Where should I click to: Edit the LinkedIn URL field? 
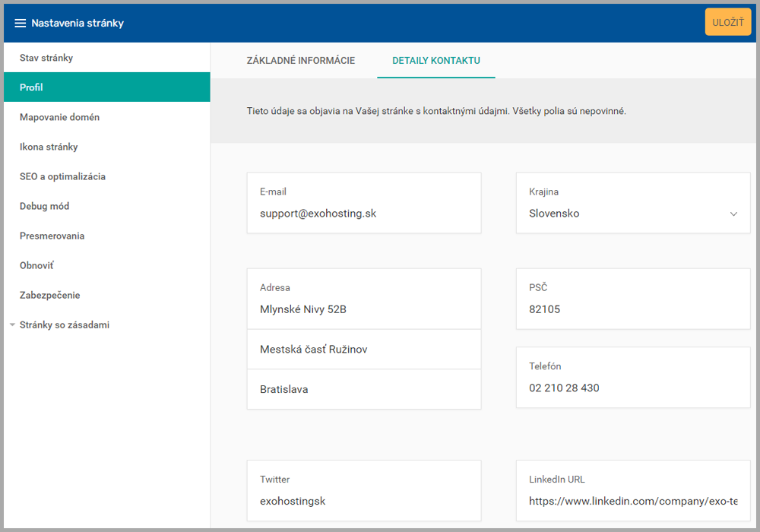(x=632, y=501)
